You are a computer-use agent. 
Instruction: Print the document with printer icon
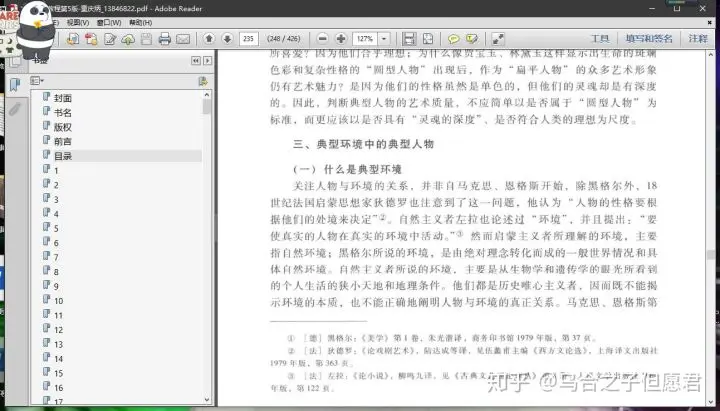164,39
